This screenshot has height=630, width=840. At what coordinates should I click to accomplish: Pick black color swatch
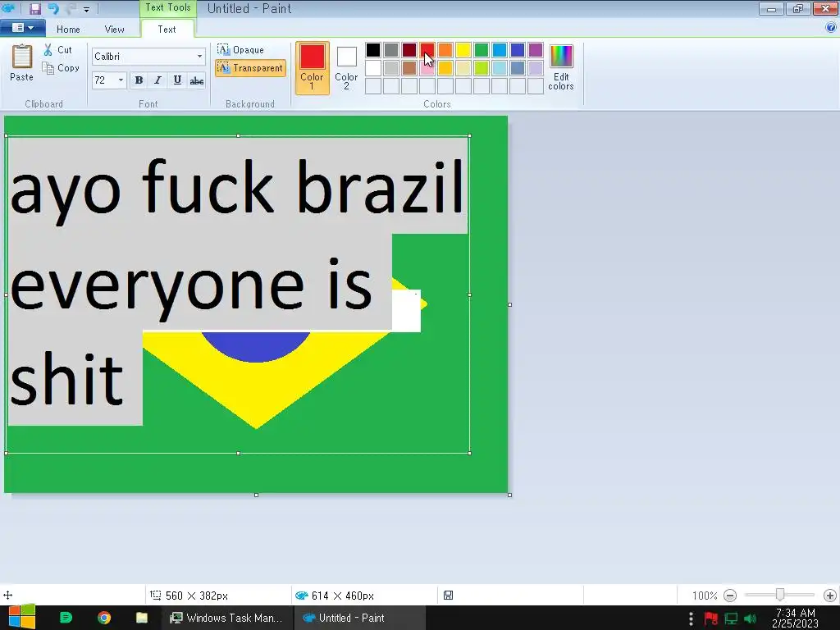click(x=373, y=50)
